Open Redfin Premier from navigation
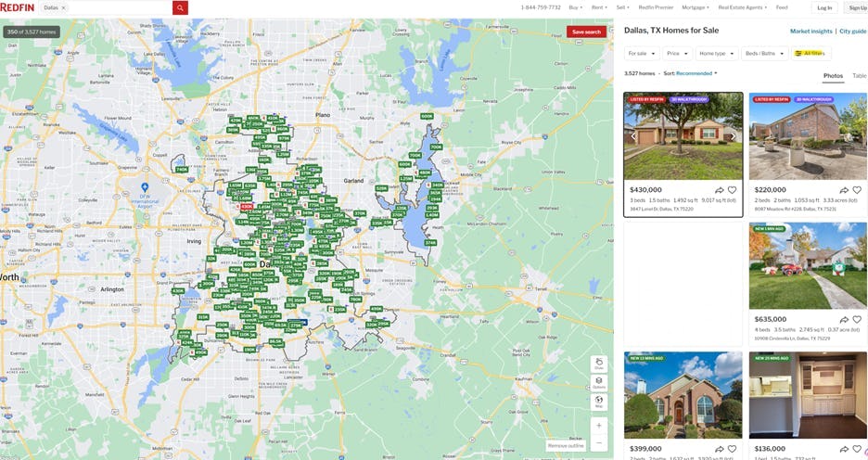Viewport: 868px width, 460px height. coord(656,7)
